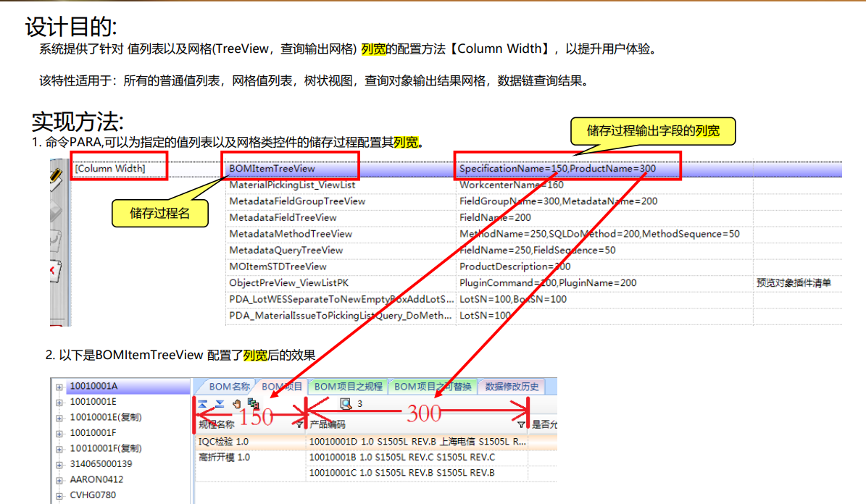Select the MetadataFieldTreeView row
The width and height of the screenshot is (866, 504).
click(x=283, y=217)
